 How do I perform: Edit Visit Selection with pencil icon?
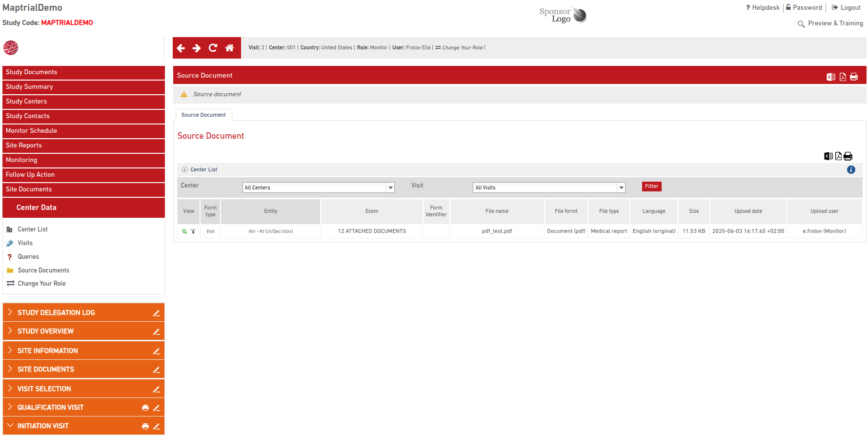[x=157, y=389]
